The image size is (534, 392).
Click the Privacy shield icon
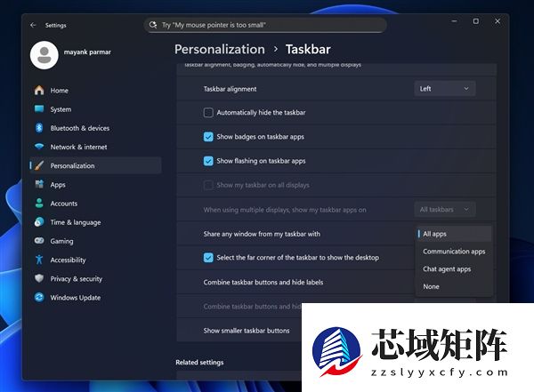(39, 278)
